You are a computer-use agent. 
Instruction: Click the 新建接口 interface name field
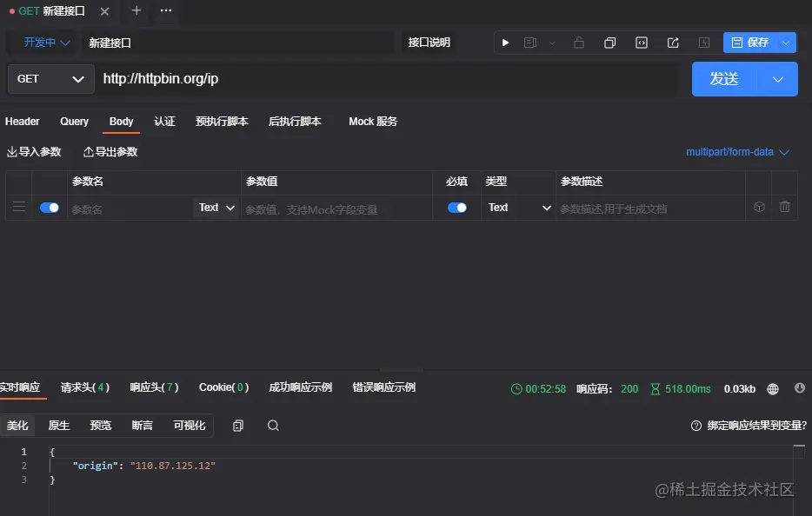pyautogui.click(x=238, y=43)
